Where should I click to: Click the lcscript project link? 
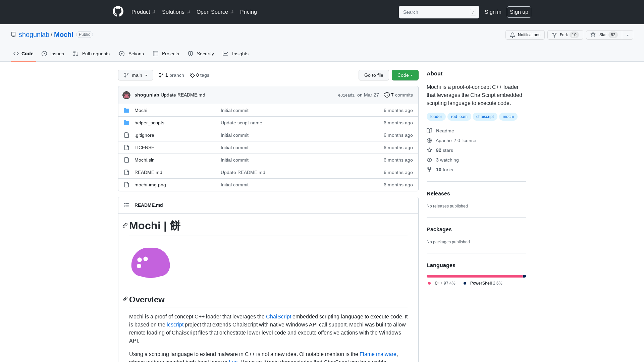[x=175, y=324]
